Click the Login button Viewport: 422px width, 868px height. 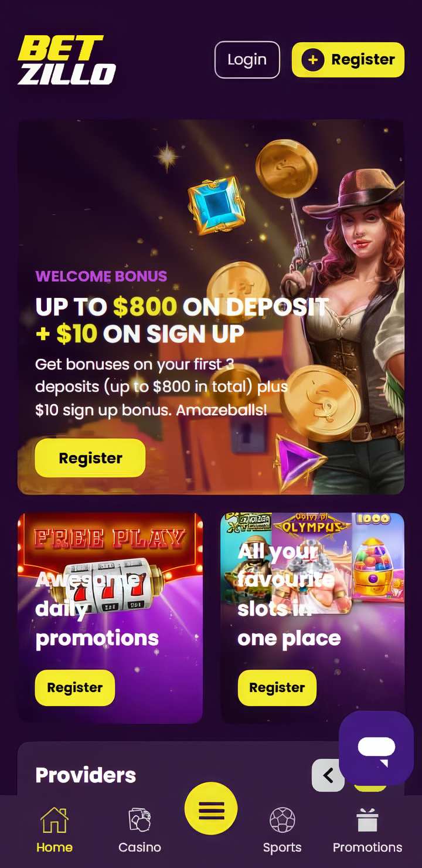[247, 60]
